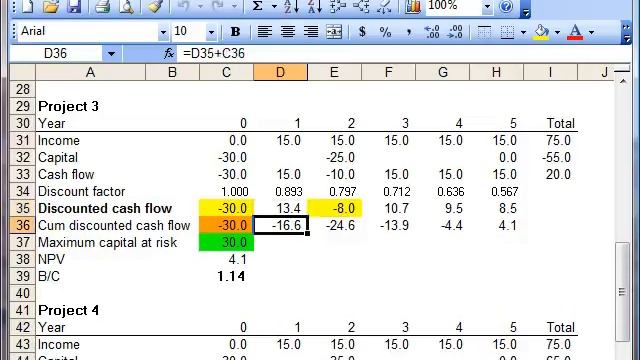Image resolution: width=640 pixels, height=360 pixels.
Task: Click vertical scrollbar up arrow
Action: [622, 81]
